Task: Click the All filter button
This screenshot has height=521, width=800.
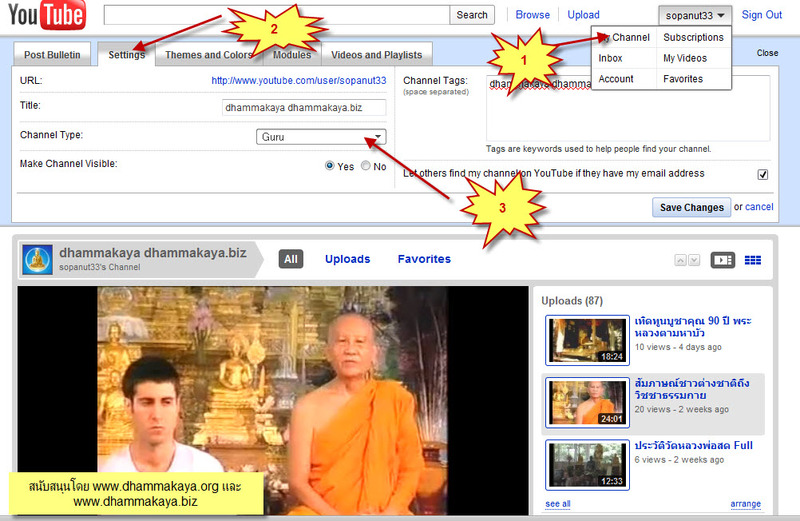Action: pos(291,259)
